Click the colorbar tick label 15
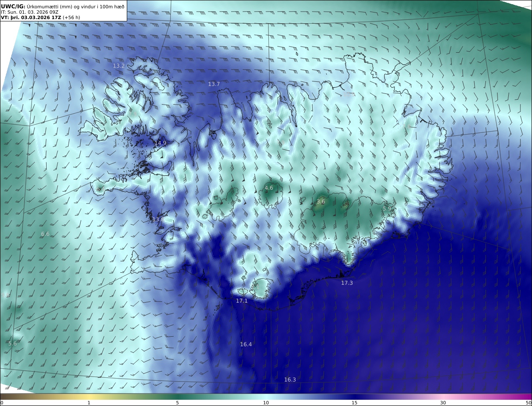This screenshot has height=406, width=532. coord(355,403)
